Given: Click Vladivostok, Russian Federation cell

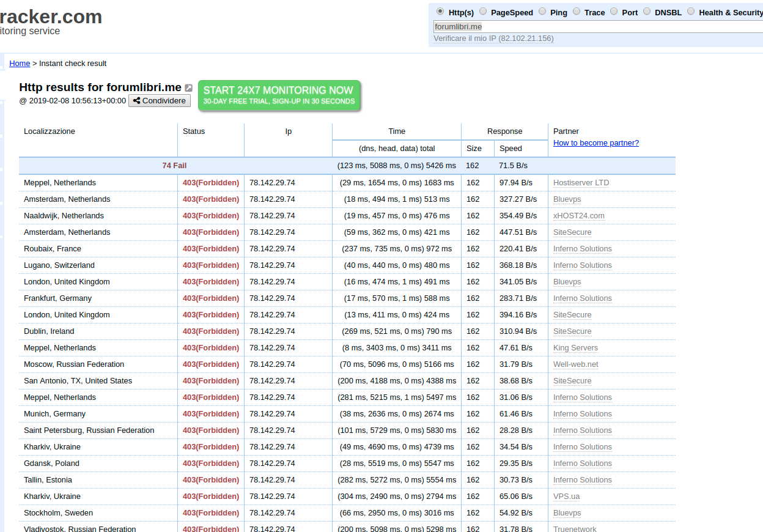Looking at the screenshot, I should coord(80,528).
